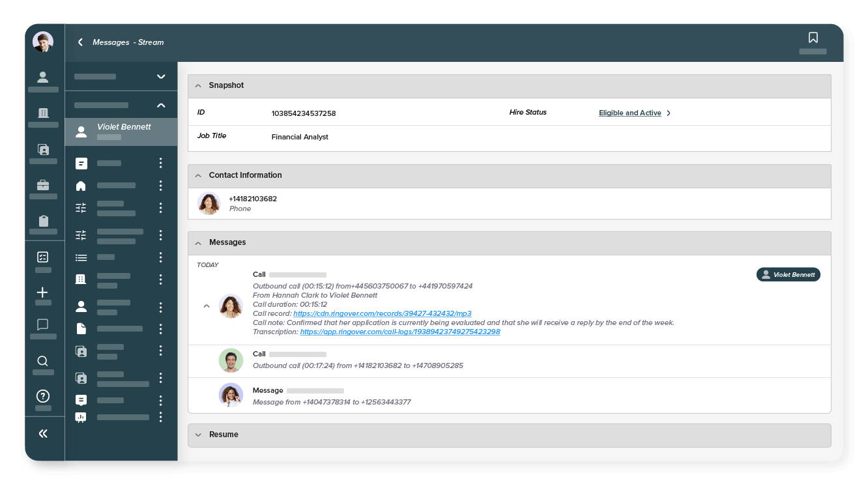Viewport: 868px width, 486px height.
Task: Open the search icon in the left sidebar
Action: pyautogui.click(x=42, y=360)
